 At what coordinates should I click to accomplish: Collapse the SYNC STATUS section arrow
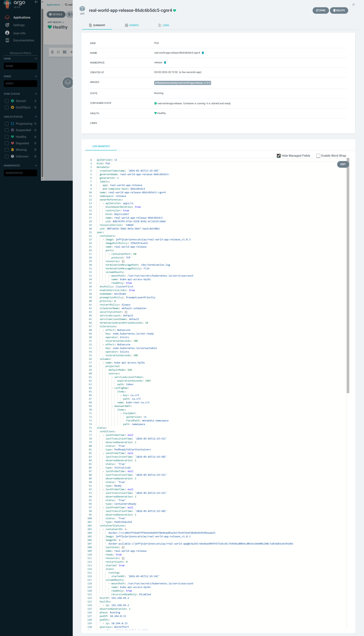(x=36, y=94)
